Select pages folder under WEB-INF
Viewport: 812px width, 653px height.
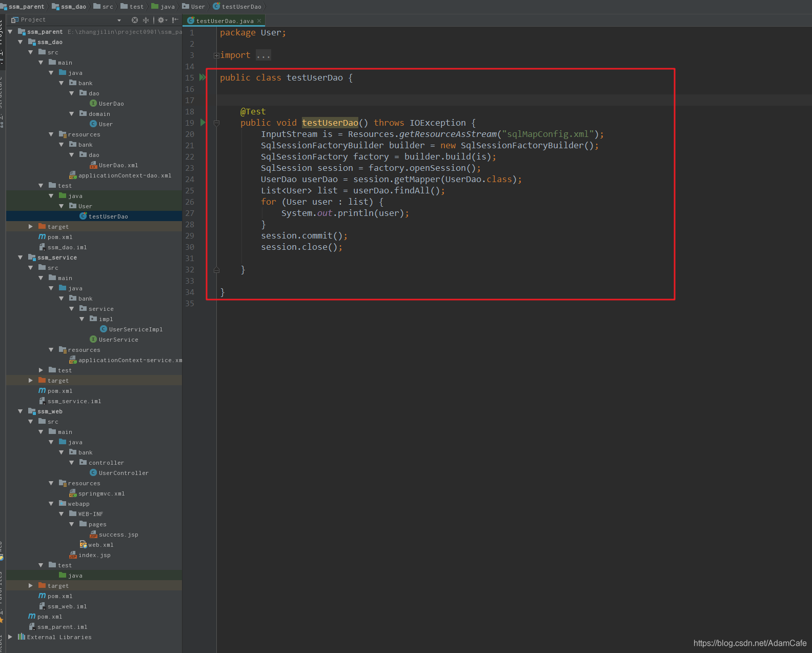93,524
